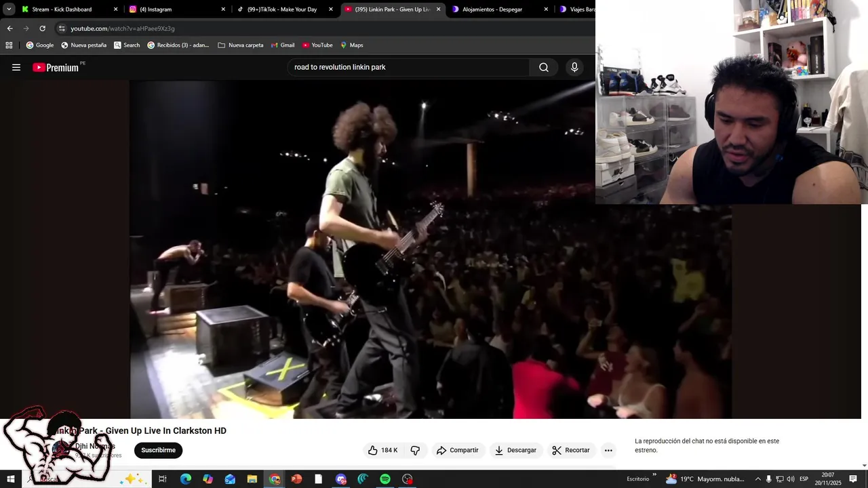
Task: Open the Nueva pestaña bookmark
Action: pos(83,45)
